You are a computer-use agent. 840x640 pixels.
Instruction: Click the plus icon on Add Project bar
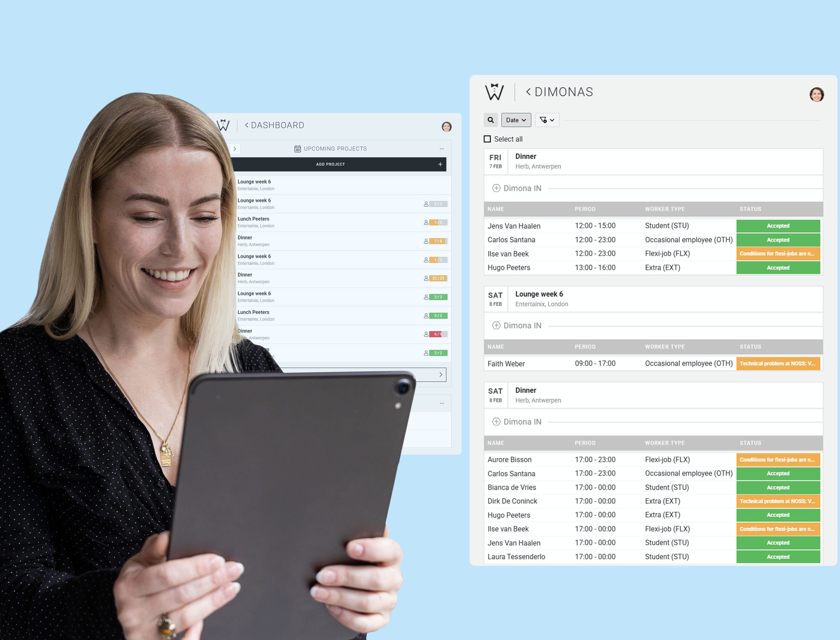(440, 164)
